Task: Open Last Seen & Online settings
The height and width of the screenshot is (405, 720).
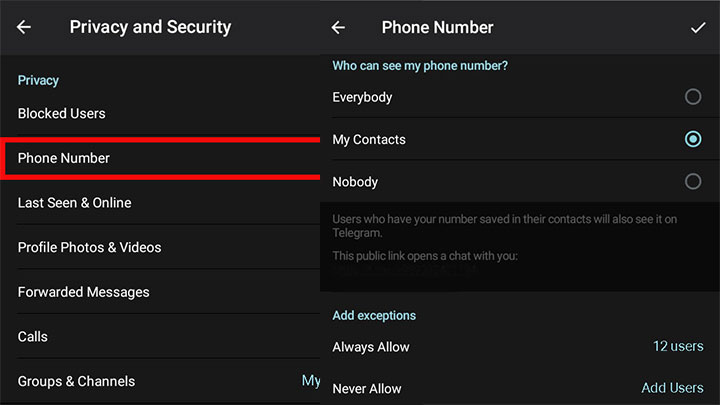Action: tap(160, 202)
